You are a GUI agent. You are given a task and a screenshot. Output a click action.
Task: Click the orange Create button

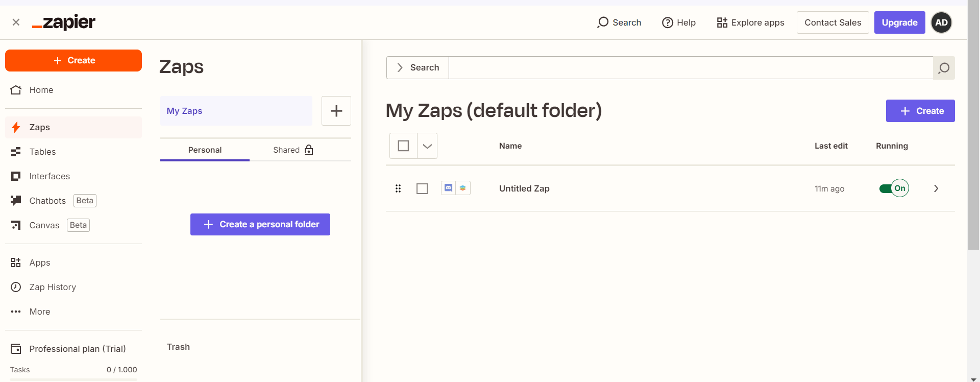point(73,60)
